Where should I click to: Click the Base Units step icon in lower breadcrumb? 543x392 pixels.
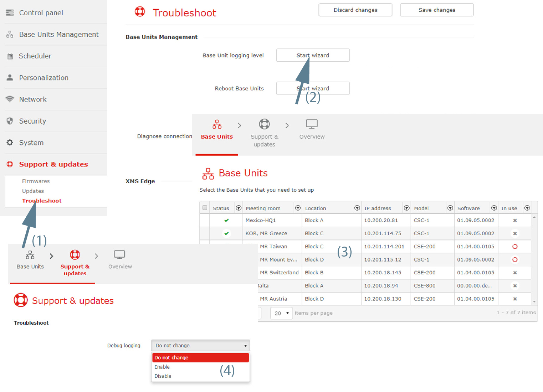click(30, 255)
